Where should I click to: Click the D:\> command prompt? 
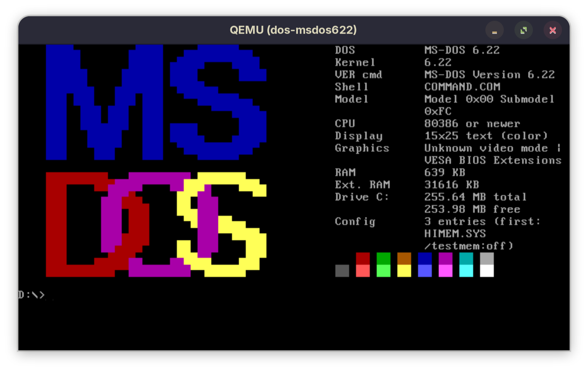click(x=31, y=295)
